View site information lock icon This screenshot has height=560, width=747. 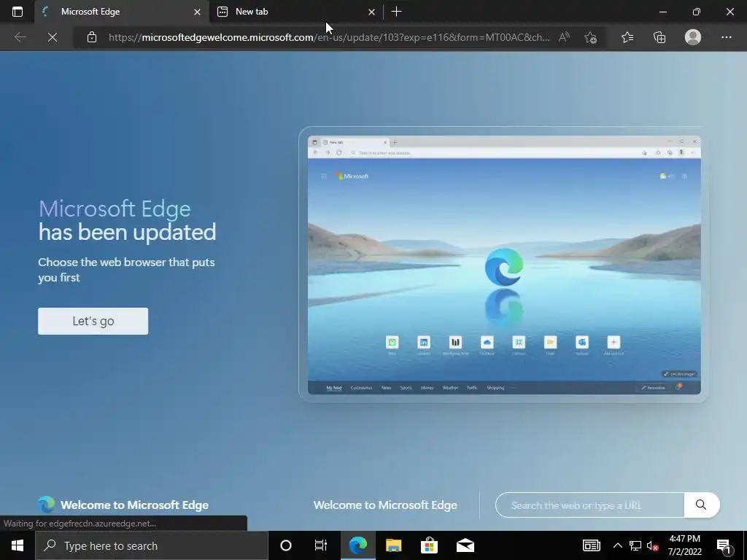click(92, 37)
